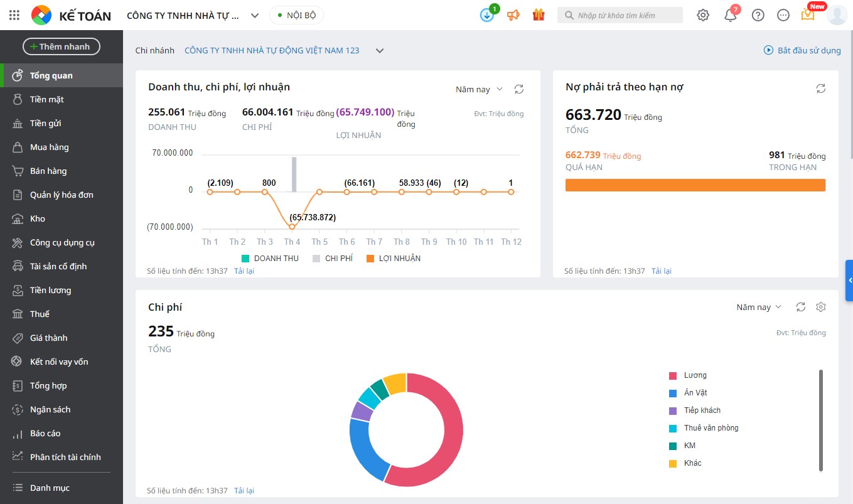Open Tổng hợp in the sidebar
The width and height of the screenshot is (853, 504).
click(x=62, y=385)
